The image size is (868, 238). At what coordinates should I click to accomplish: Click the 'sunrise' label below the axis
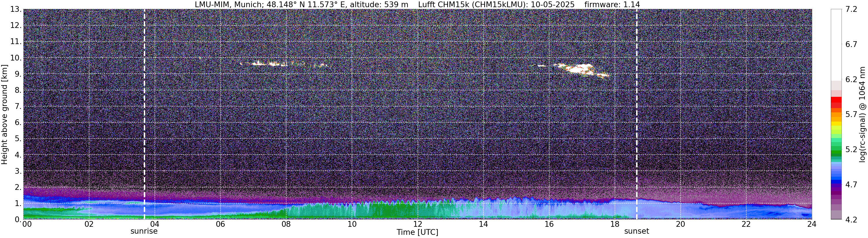point(144,231)
